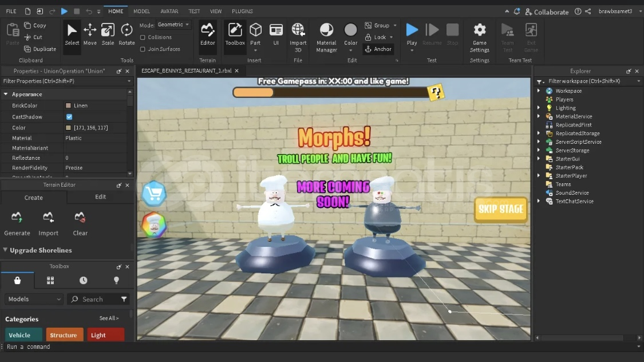This screenshot has height=362, width=644.
Task: Launch Import 3D
Action: point(298,37)
